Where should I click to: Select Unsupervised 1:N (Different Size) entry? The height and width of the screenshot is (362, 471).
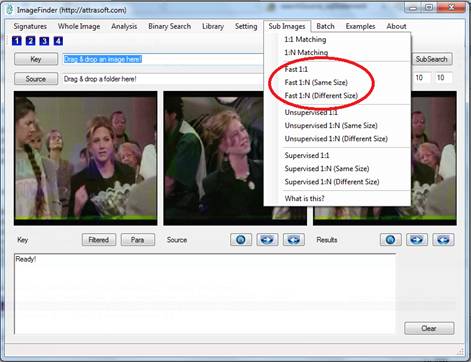pyautogui.click(x=336, y=139)
